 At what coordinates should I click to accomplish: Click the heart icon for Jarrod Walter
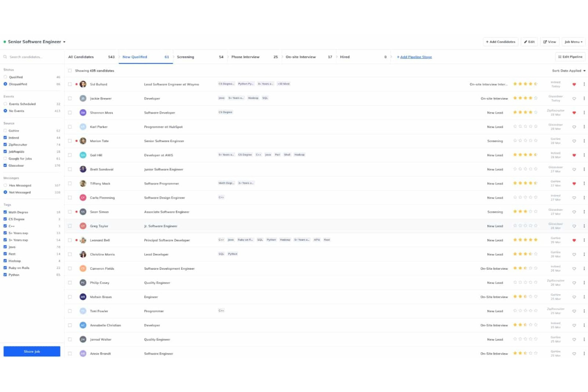coord(574,340)
